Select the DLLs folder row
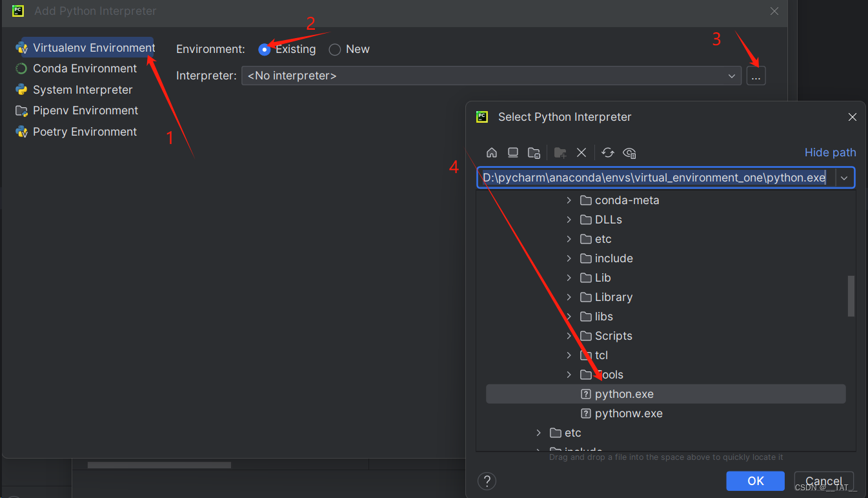 tap(665, 220)
